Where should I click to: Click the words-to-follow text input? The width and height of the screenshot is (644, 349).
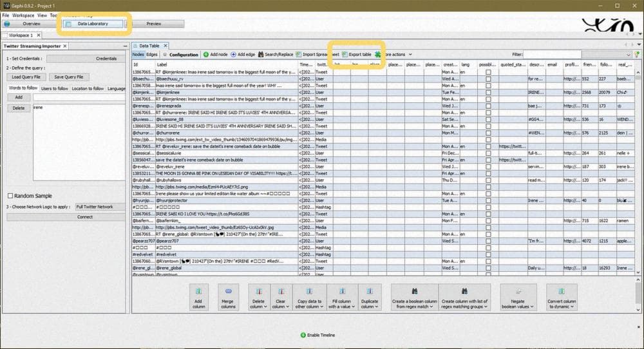(79, 97)
